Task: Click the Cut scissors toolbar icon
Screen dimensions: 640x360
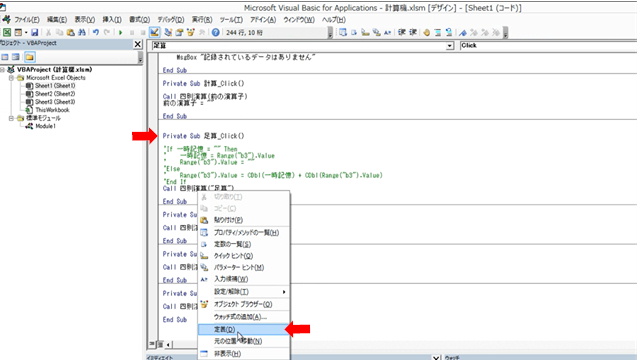Action: point(48,32)
